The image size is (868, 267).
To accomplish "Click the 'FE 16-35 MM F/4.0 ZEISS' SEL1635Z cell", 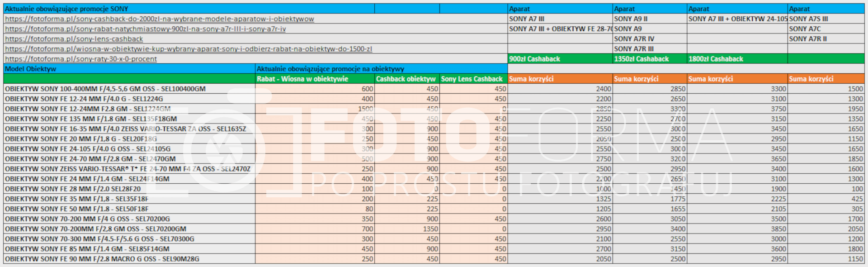I will click(129, 129).
